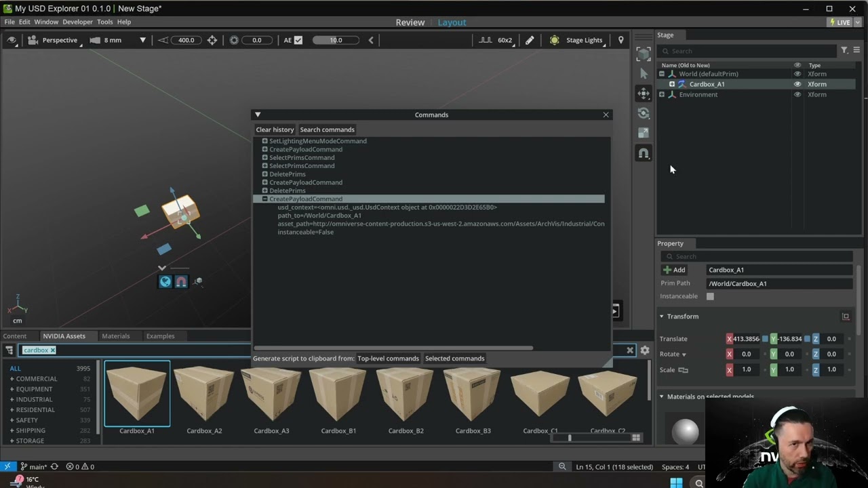Viewport: 868px width, 488px height.
Task: Switch to Review mode
Action: pos(410,22)
